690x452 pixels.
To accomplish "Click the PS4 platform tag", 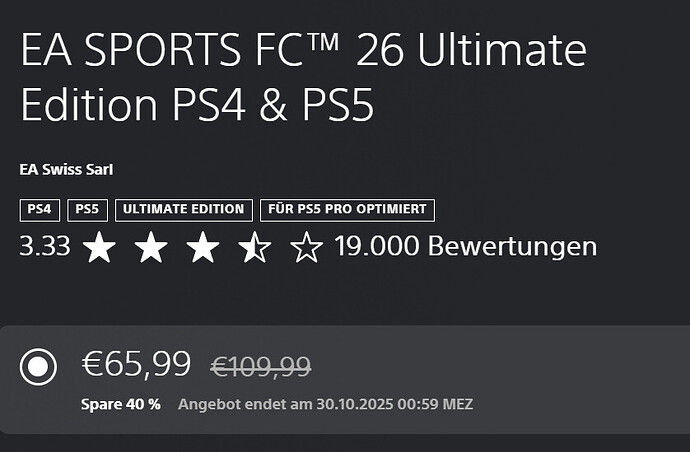I will tap(39, 210).
